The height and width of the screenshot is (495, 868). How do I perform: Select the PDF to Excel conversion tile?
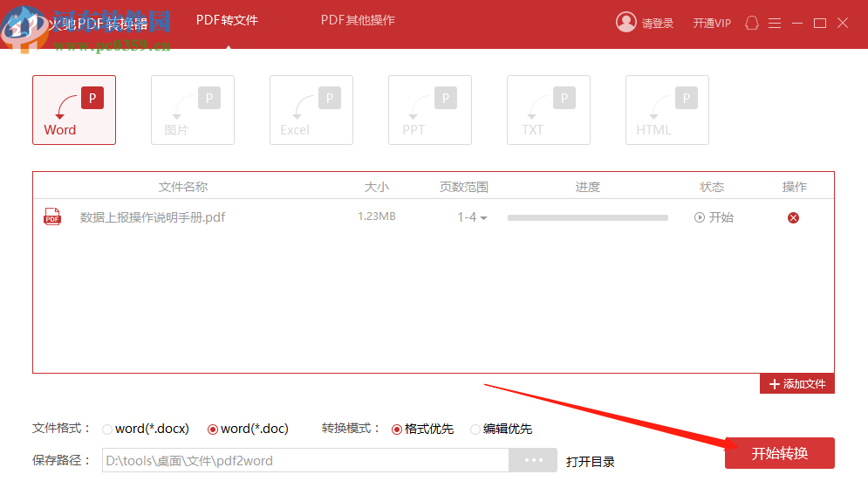pos(311,110)
